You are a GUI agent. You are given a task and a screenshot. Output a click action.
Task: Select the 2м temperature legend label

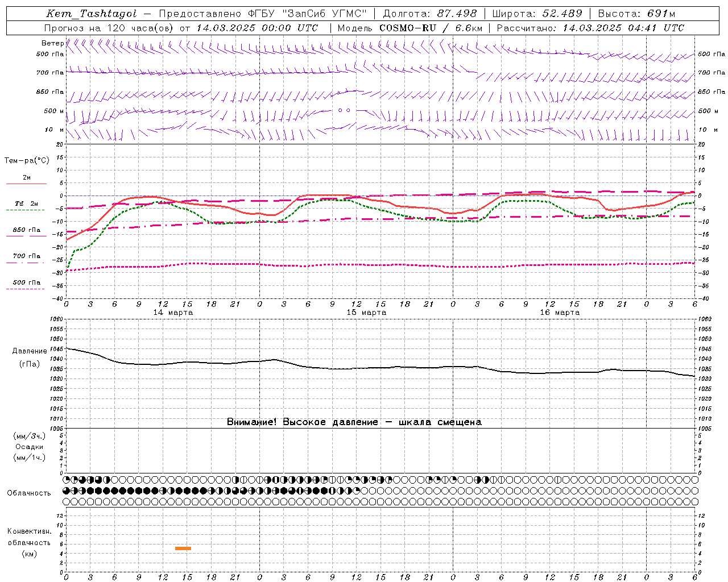(27, 177)
